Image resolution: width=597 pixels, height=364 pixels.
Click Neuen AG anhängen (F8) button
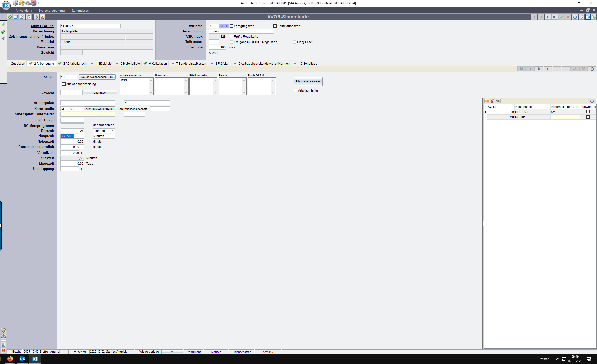(97, 77)
